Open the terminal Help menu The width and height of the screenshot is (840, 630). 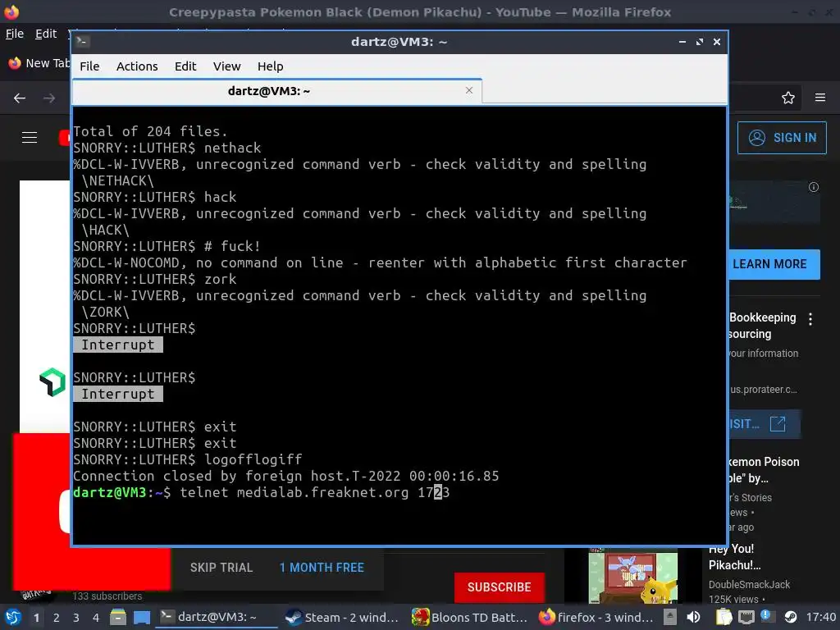pyautogui.click(x=270, y=66)
